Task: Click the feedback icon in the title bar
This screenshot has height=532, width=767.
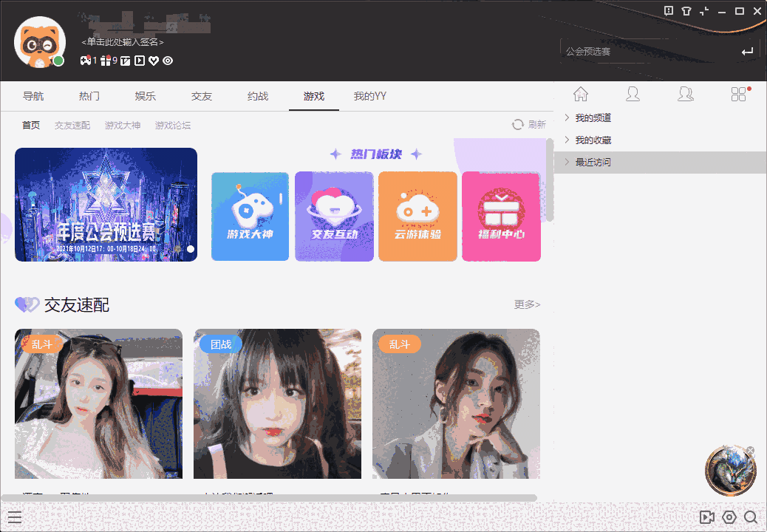Action: point(669,11)
